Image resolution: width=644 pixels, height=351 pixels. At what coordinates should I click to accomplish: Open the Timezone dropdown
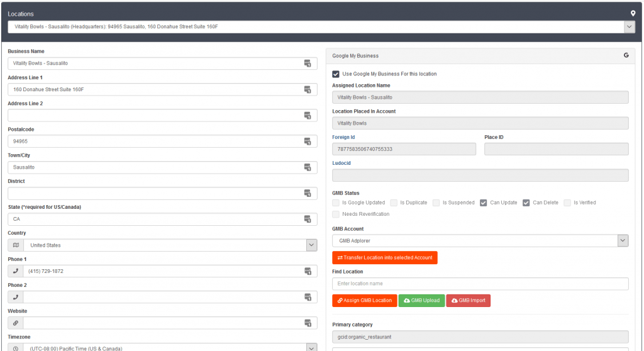(x=311, y=347)
